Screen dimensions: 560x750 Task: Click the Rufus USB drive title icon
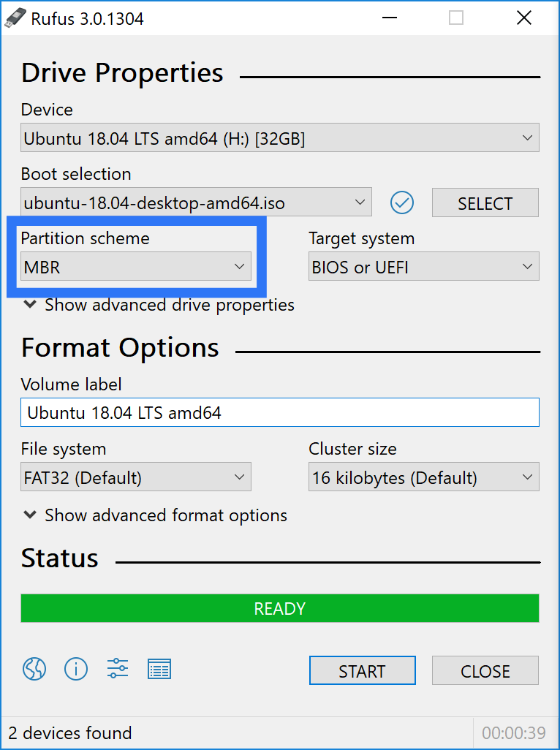15,18
